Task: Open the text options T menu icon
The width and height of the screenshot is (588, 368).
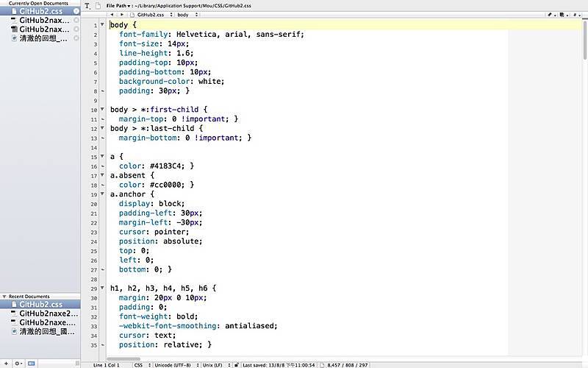Action: click(87, 6)
